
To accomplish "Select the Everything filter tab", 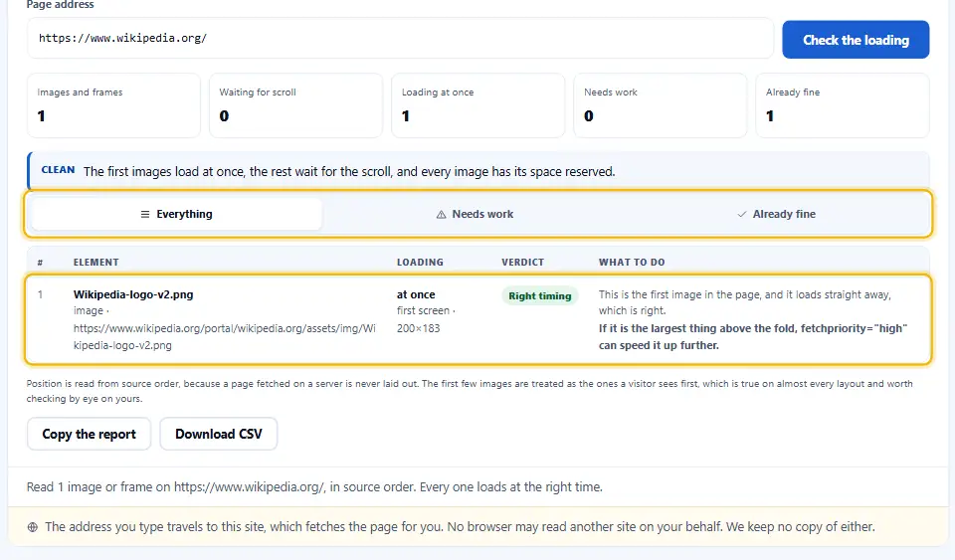I will click(177, 214).
